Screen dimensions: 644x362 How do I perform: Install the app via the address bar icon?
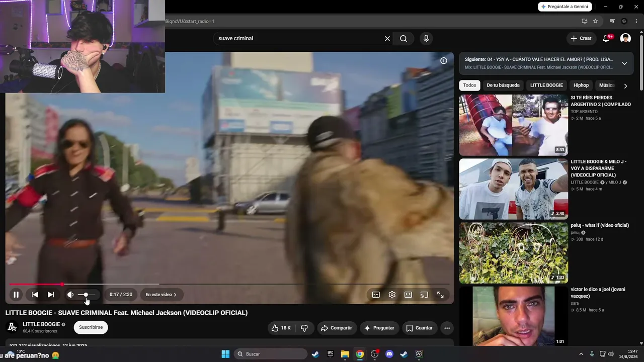pyautogui.click(x=584, y=21)
